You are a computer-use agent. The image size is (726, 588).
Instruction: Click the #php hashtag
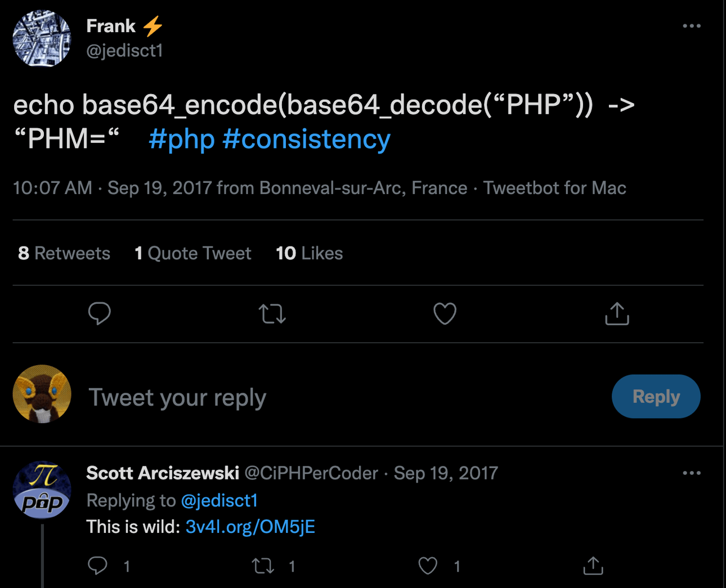[x=181, y=139]
